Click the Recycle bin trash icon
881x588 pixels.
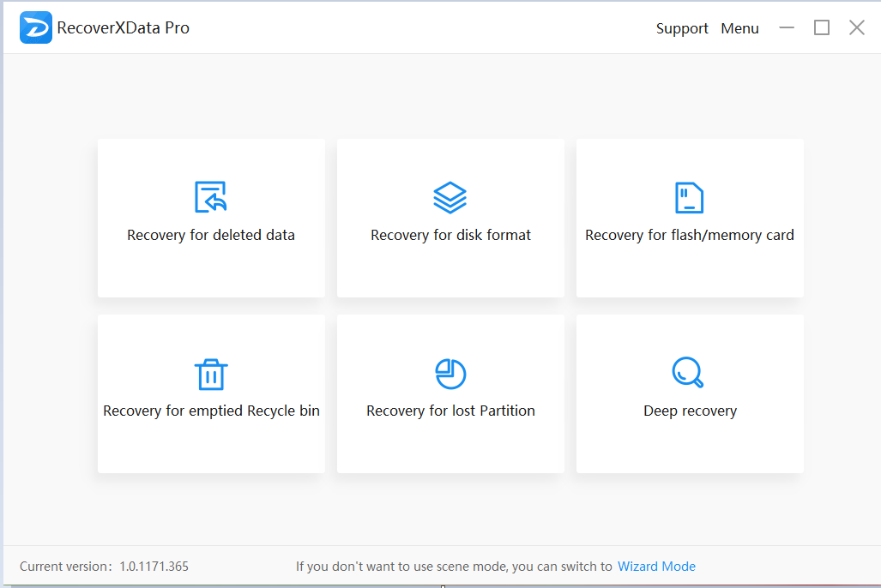point(210,374)
